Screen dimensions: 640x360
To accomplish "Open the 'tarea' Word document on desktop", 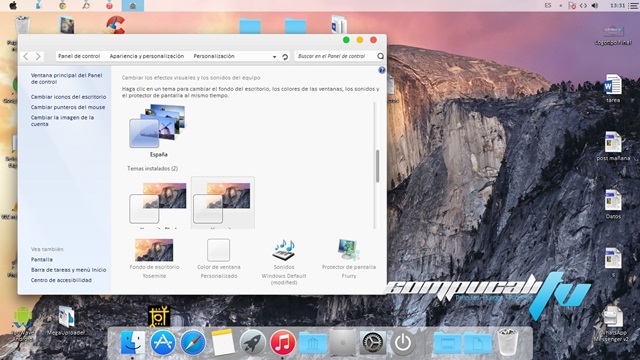I will point(613,88).
